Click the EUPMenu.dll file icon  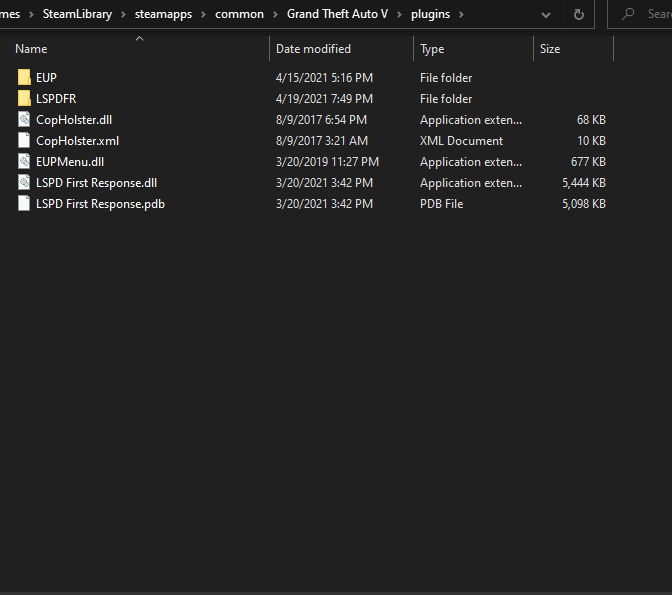24,162
